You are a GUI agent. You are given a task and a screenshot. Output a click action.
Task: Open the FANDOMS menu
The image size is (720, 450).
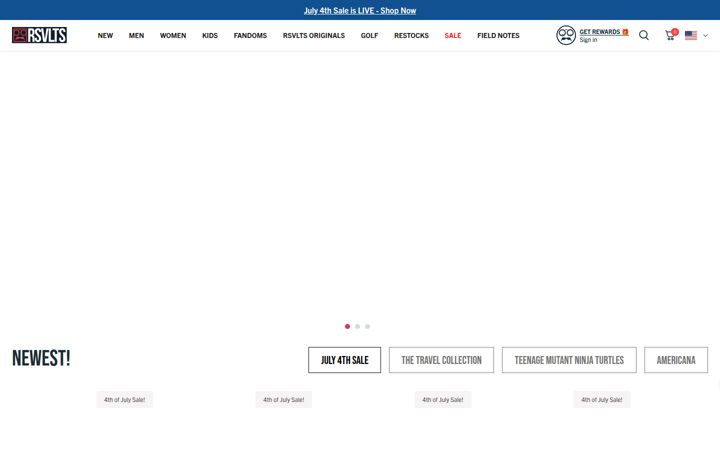click(x=250, y=35)
